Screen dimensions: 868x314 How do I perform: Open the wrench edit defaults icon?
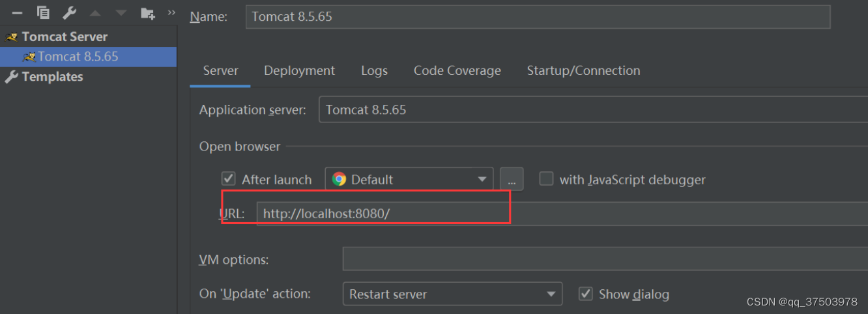click(69, 12)
